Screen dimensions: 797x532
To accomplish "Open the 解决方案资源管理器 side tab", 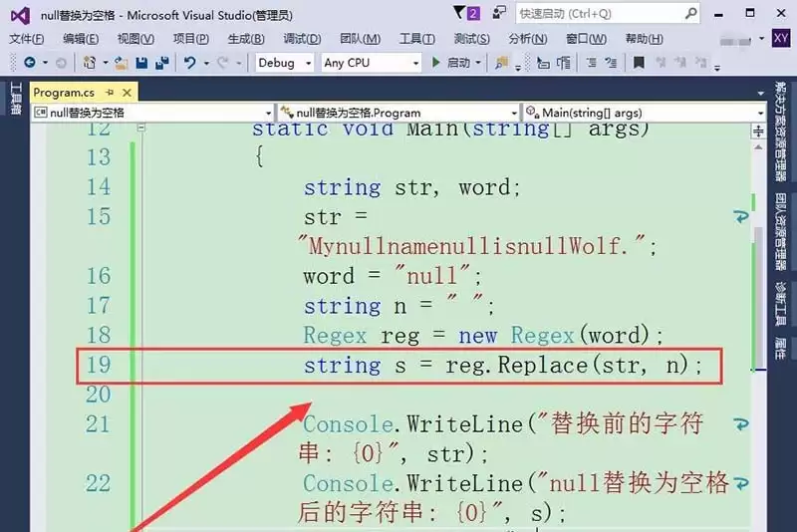I will click(780, 132).
